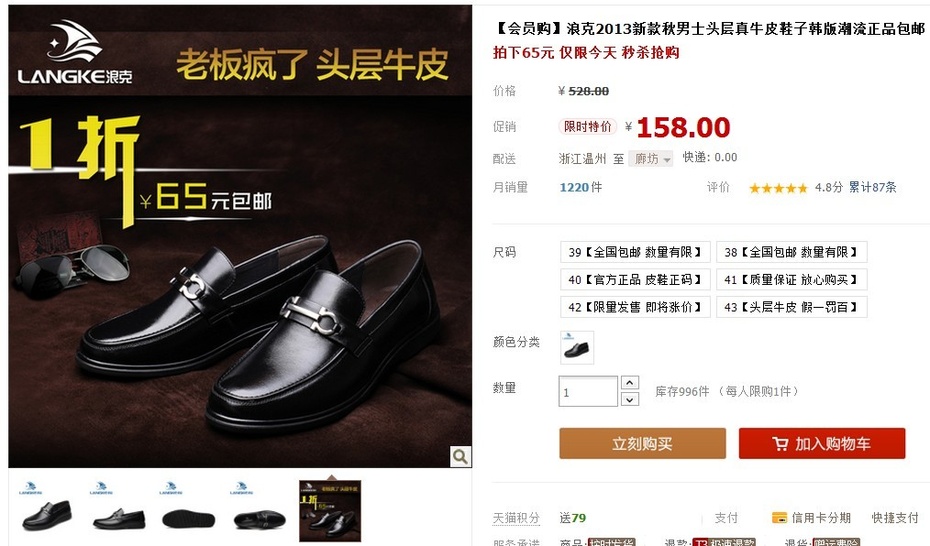
Task: Click the magnifier zoom icon on product image
Action: pyautogui.click(x=460, y=456)
